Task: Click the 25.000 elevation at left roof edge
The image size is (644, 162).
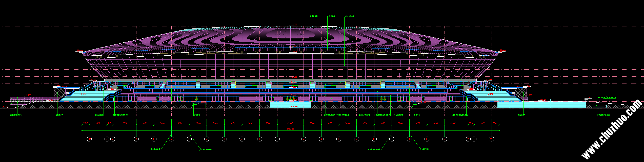Action: click(x=79, y=51)
